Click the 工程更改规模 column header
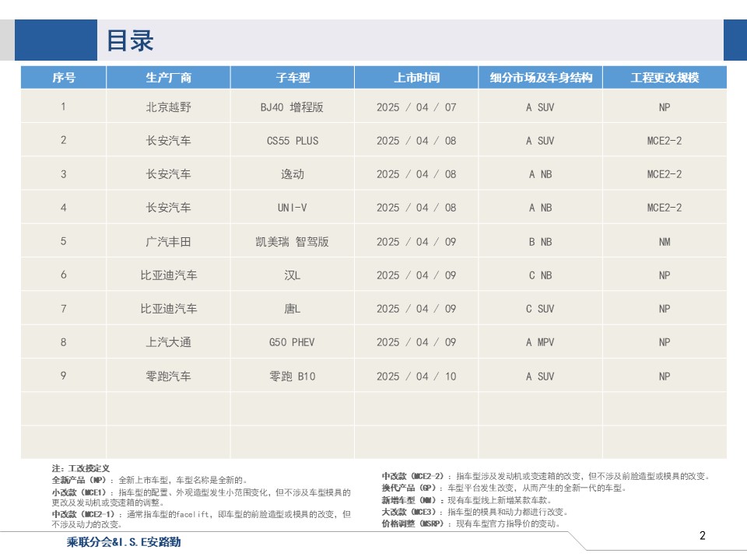The image size is (747, 560). [x=665, y=78]
